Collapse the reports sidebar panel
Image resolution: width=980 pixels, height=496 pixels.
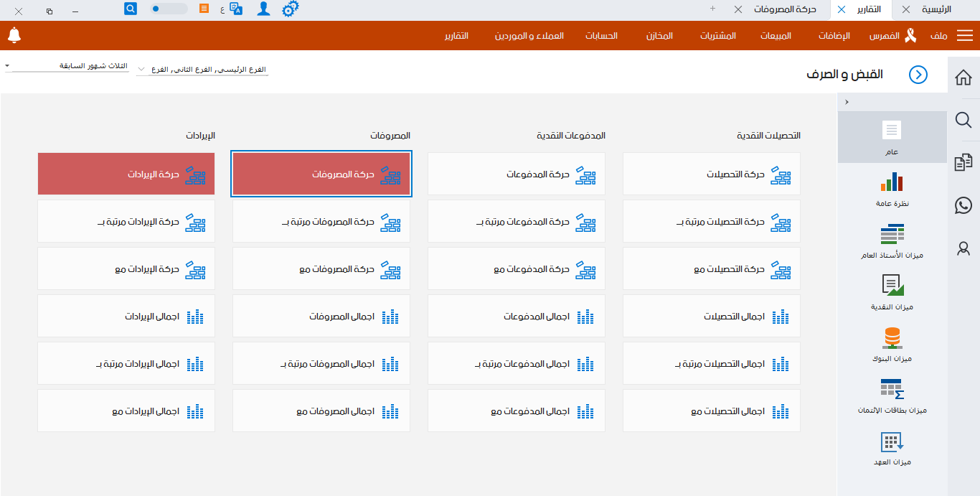click(847, 102)
